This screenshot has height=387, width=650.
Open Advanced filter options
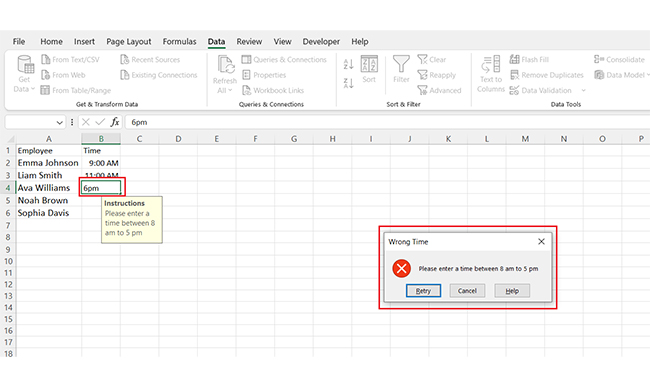[439, 90]
